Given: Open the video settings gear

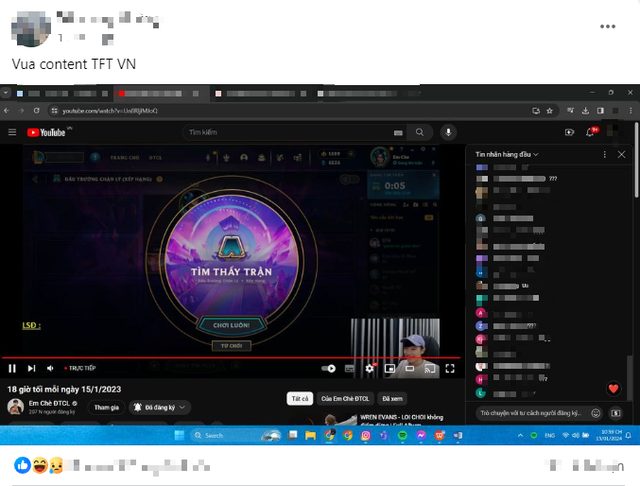Looking at the screenshot, I should [369, 368].
